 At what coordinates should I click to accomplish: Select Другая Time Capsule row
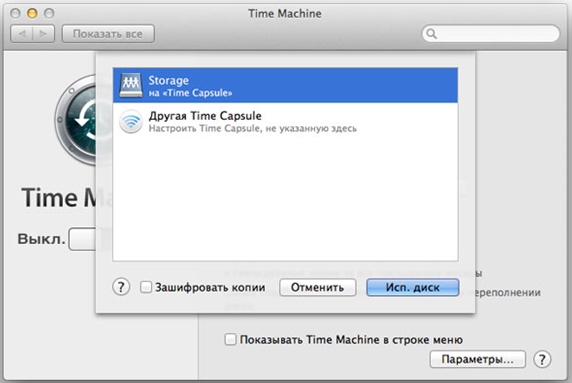(285, 121)
